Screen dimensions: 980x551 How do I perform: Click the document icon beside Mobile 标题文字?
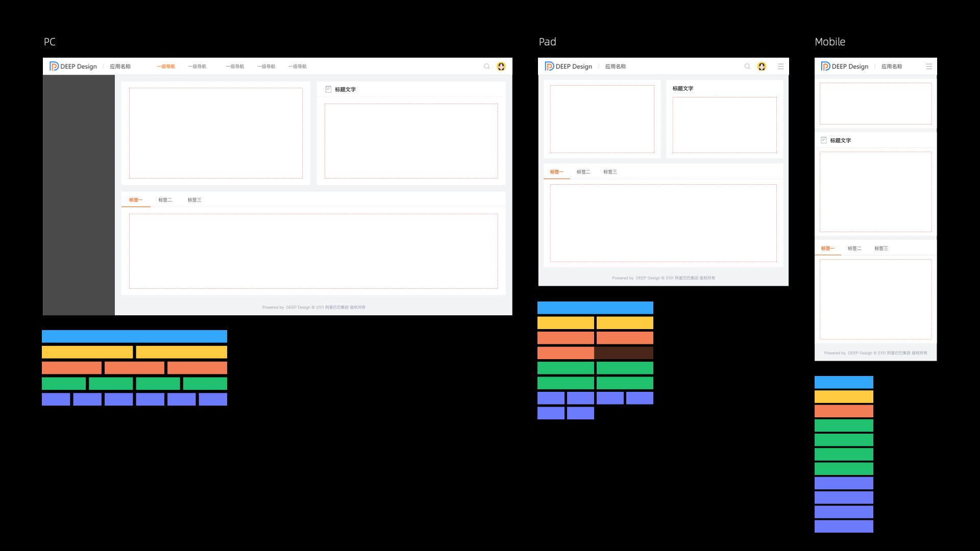click(x=823, y=140)
